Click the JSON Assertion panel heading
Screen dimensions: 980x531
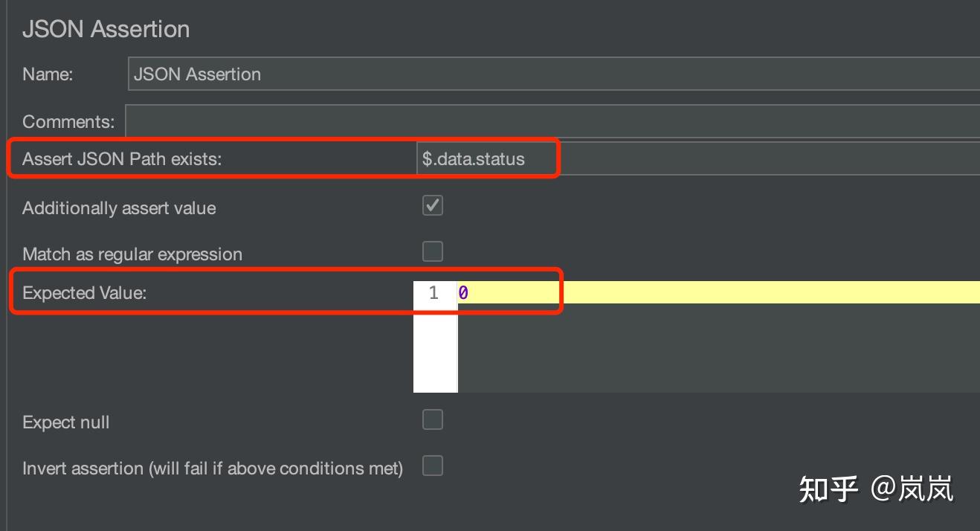coord(106,29)
